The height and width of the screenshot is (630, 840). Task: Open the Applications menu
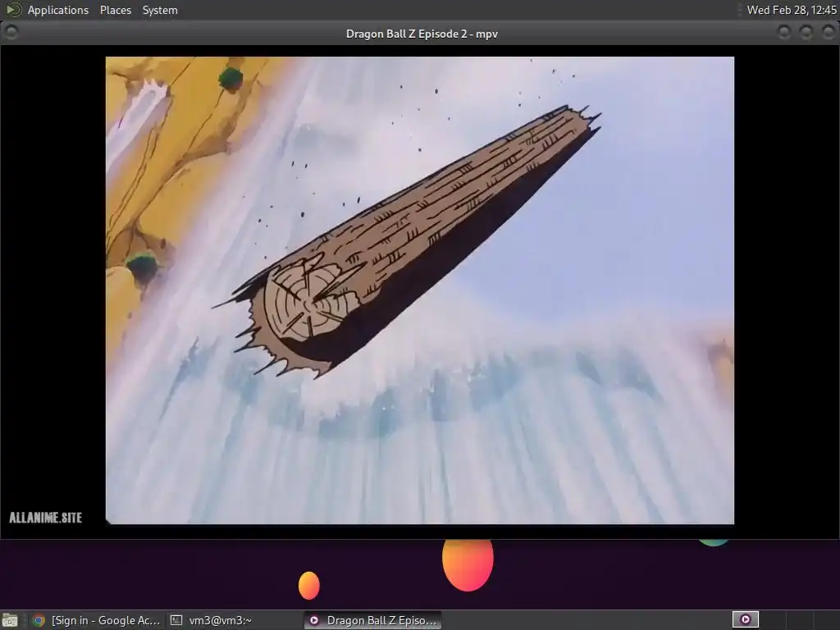(x=58, y=10)
